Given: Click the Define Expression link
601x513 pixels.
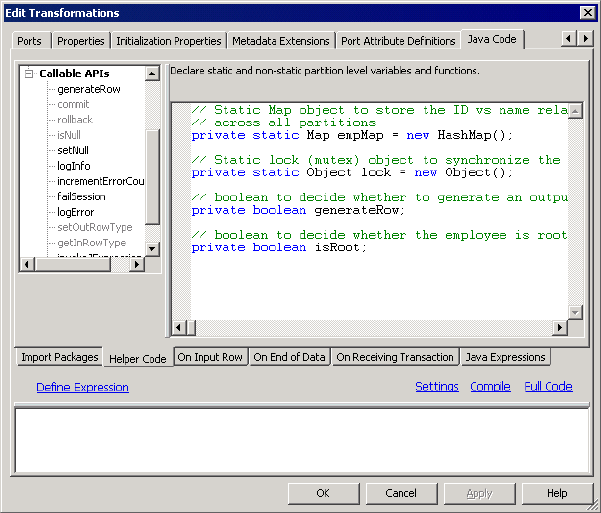Looking at the screenshot, I should [x=82, y=387].
